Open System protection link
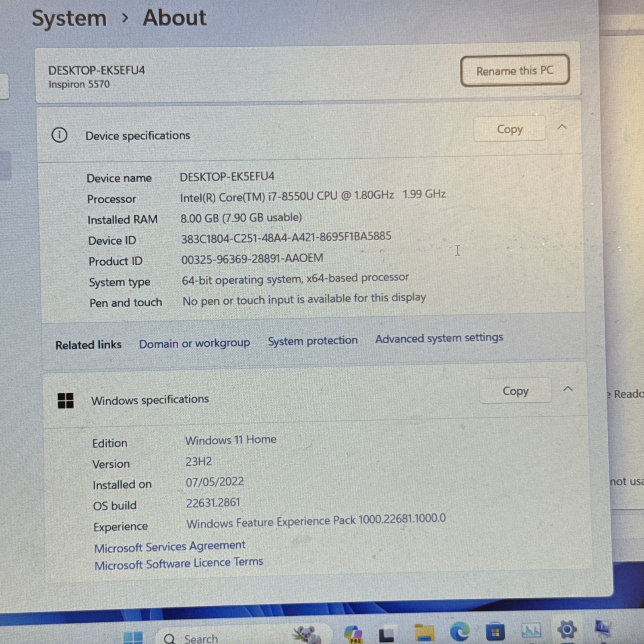 pos(313,341)
